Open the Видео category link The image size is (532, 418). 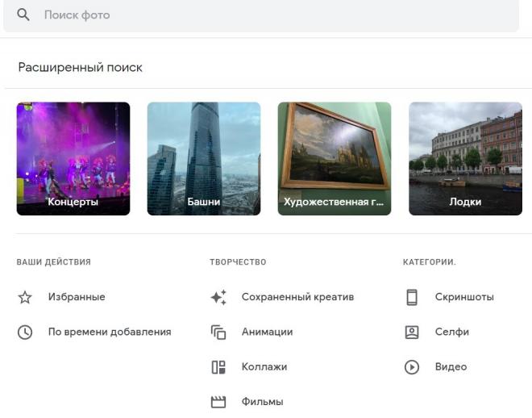pyautogui.click(x=451, y=366)
